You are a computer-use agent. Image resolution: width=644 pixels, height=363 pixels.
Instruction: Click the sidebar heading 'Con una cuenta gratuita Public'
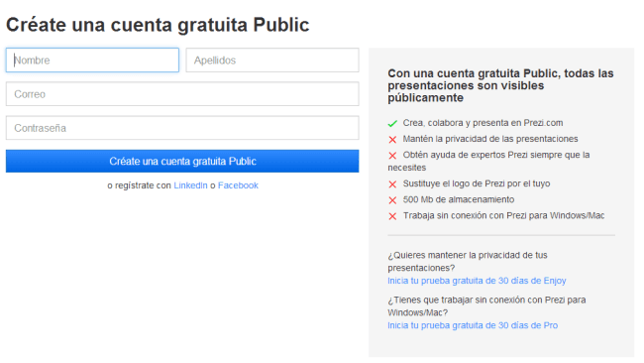tap(500, 85)
